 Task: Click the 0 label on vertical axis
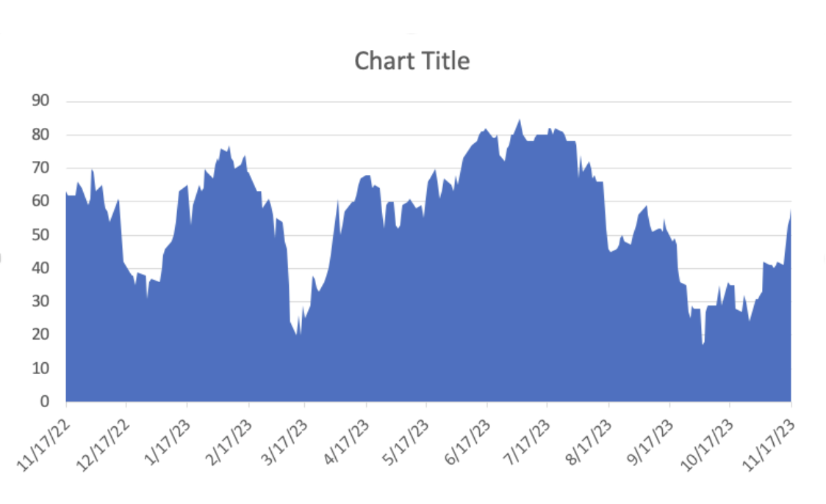click(45, 402)
